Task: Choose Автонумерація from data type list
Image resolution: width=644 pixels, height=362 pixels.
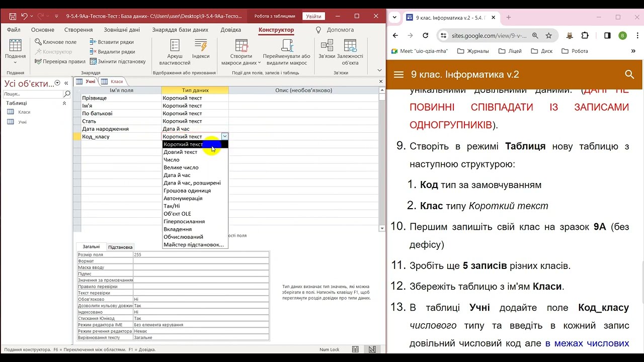Action: point(195,198)
